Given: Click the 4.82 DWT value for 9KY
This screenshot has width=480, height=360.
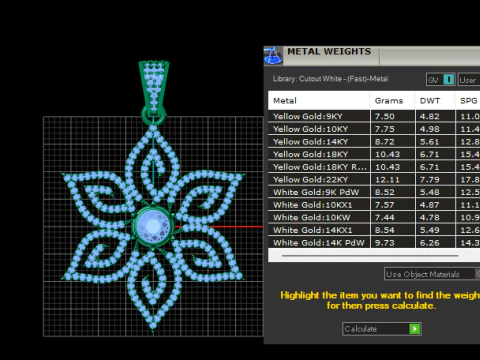Looking at the screenshot, I should 429,117.
